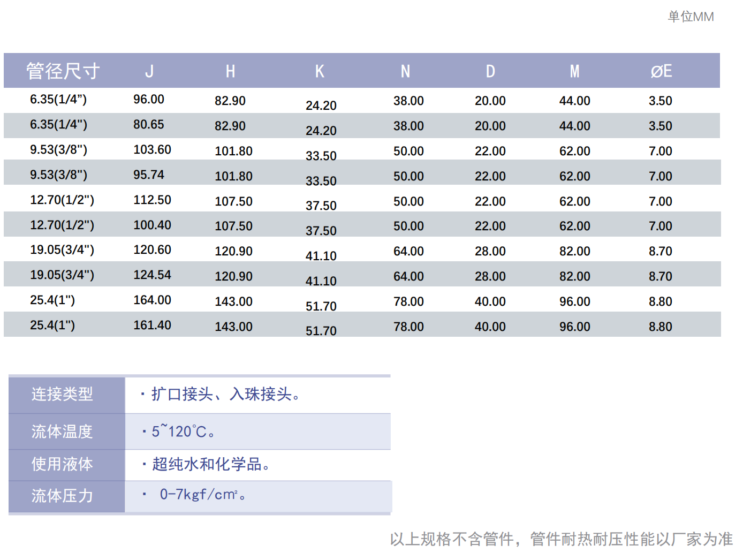The image size is (743, 560).
Task: Click the 5~120°C temperature value
Action: tap(179, 431)
